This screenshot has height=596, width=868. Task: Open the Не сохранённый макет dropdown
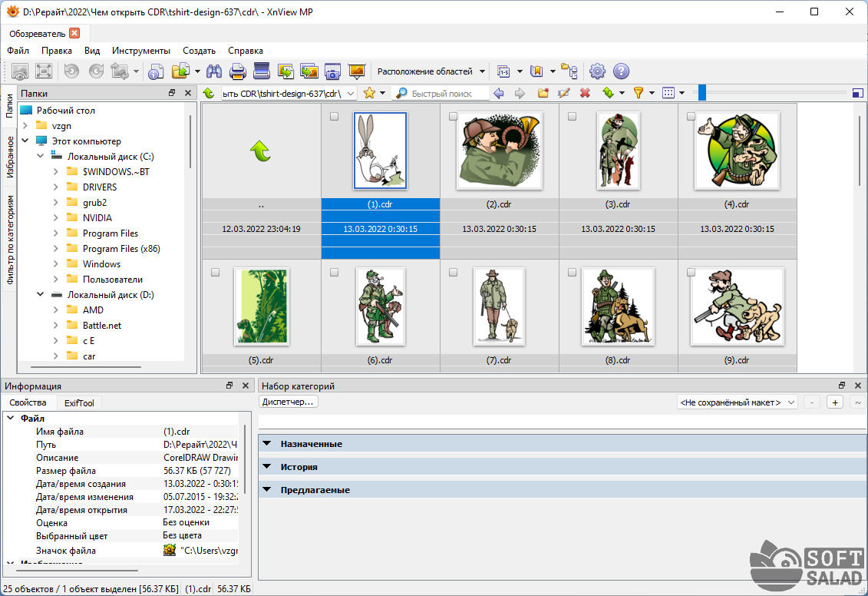coord(791,402)
